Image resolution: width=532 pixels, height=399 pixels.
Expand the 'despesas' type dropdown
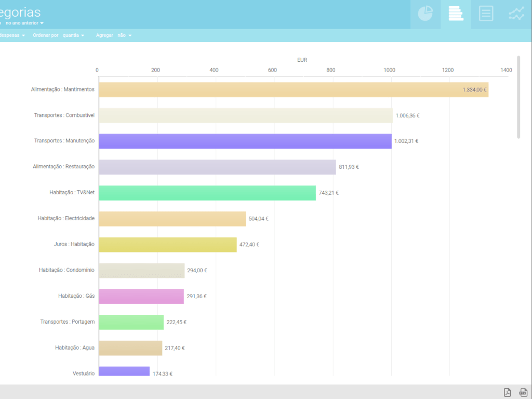tap(12, 35)
